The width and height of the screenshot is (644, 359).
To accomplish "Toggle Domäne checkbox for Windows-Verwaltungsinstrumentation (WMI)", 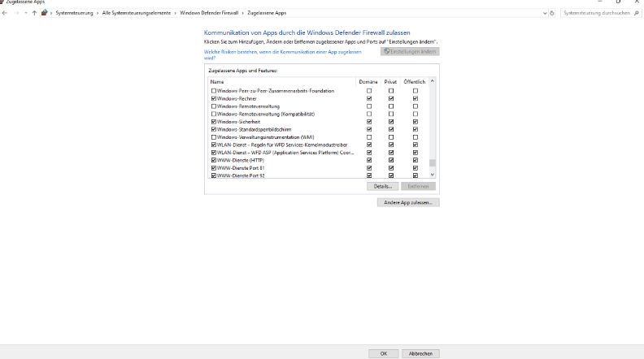I will (369, 137).
